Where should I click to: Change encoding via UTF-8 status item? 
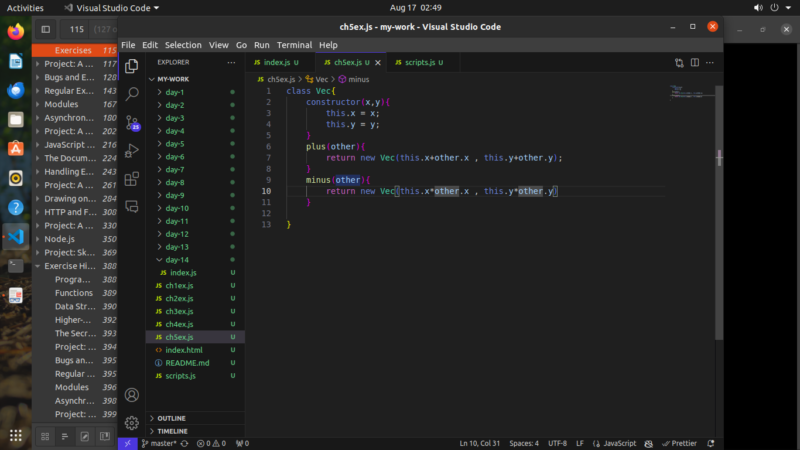click(x=557, y=443)
